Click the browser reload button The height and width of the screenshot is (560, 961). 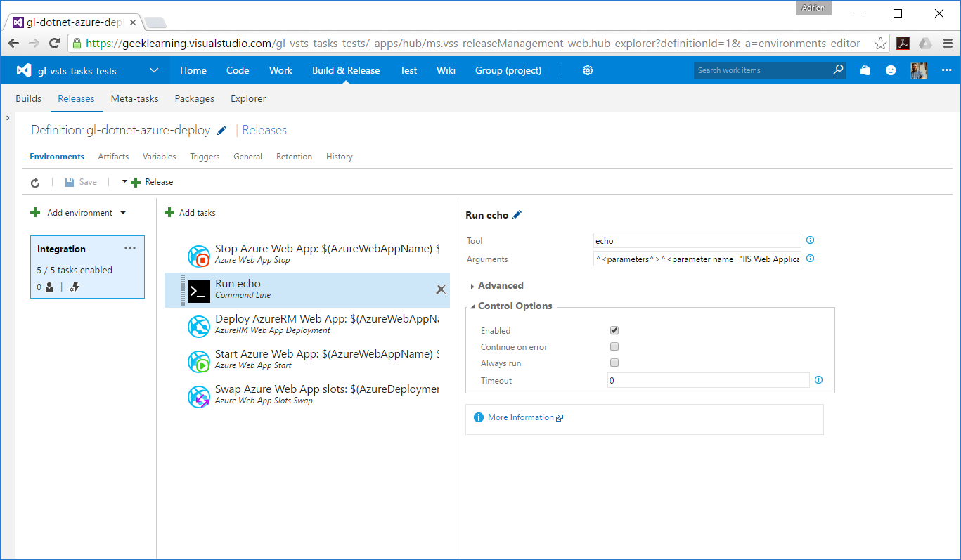click(54, 44)
